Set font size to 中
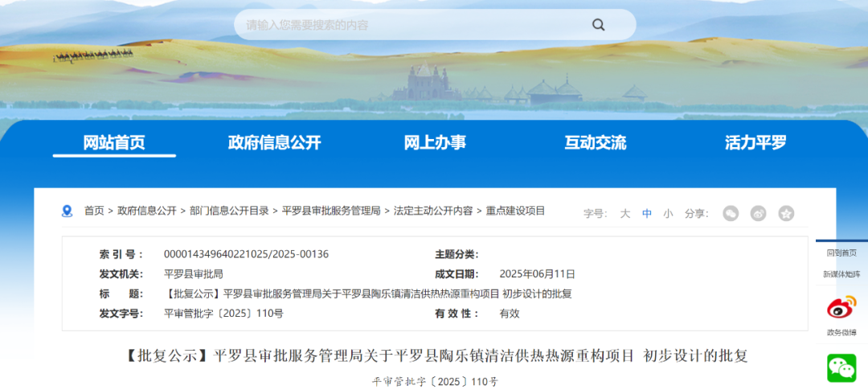868x390 pixels. tap(647, 214)
